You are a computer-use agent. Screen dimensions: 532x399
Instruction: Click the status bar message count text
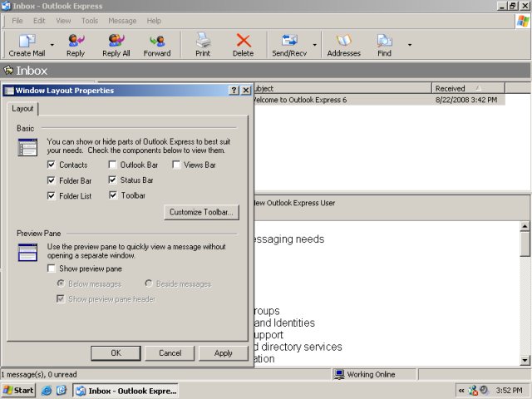click(x=38, y=375)
